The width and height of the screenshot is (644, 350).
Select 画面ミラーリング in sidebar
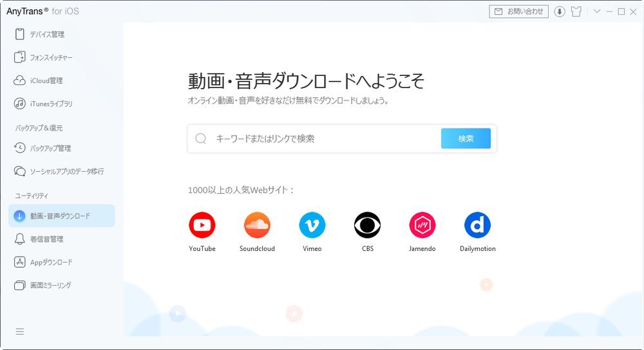coord(50,285)
